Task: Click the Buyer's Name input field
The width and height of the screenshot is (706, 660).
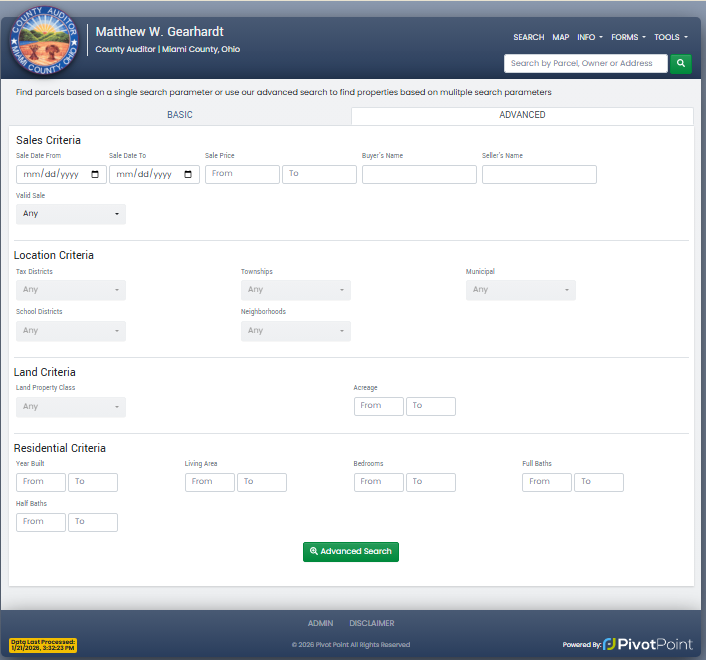Action: click(419, 174)
